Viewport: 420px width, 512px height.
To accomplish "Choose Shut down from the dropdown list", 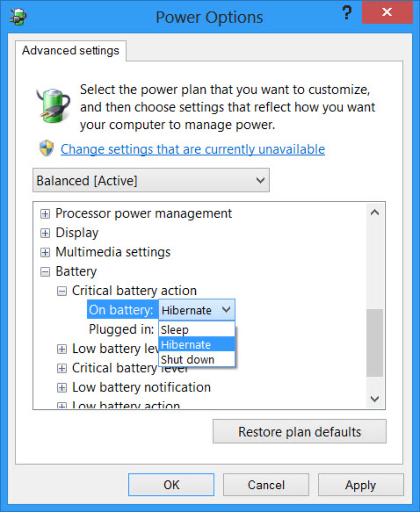I will click(188, 360).
